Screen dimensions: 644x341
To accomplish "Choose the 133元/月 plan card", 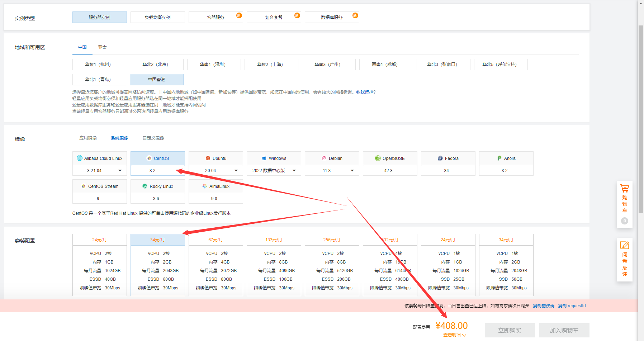I will 274,265.
